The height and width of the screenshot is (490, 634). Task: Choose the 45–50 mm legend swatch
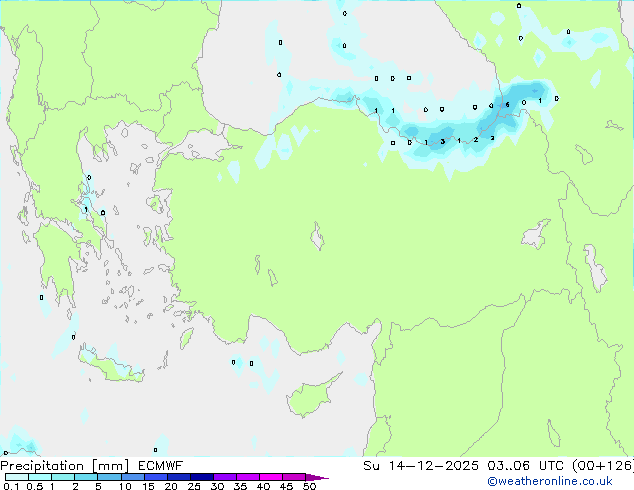click(294, 477)
